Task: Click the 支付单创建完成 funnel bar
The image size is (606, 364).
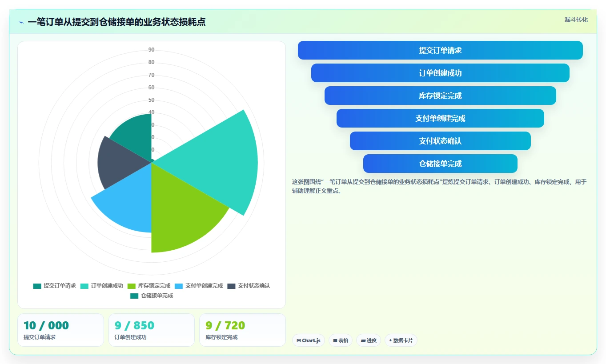Action: (440, 118)
